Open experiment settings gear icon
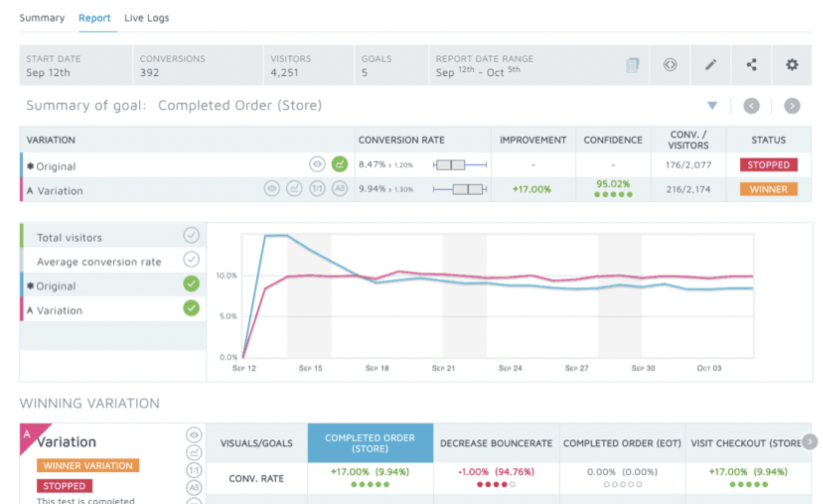 [x=792, y=65]
